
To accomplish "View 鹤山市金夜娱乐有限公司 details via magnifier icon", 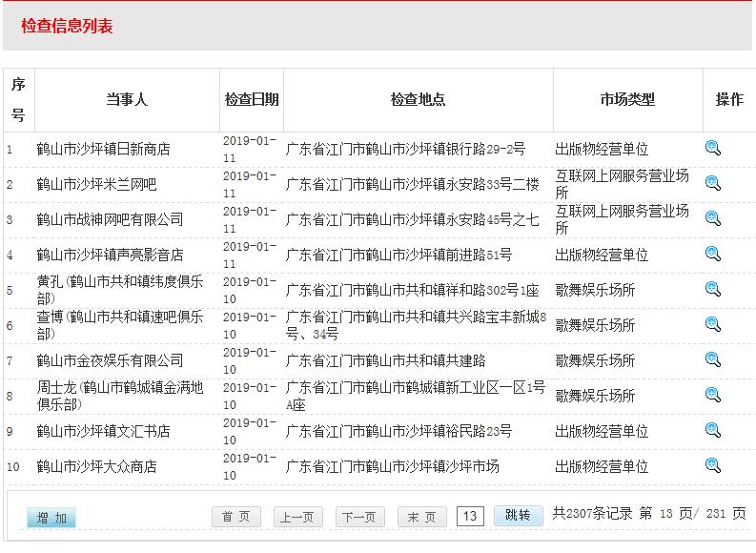I will 712,359.
